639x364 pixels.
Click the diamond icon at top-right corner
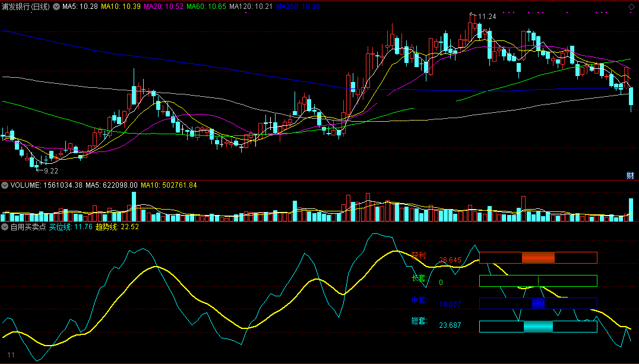631,7
